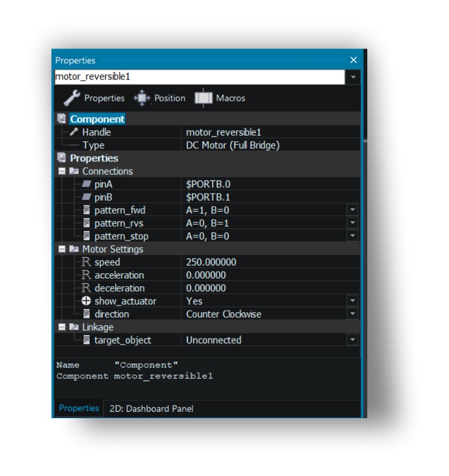Open the pattern_fwd dropdown arrow
The width and height of the screenshot is (449, 476).
(353, 210)
